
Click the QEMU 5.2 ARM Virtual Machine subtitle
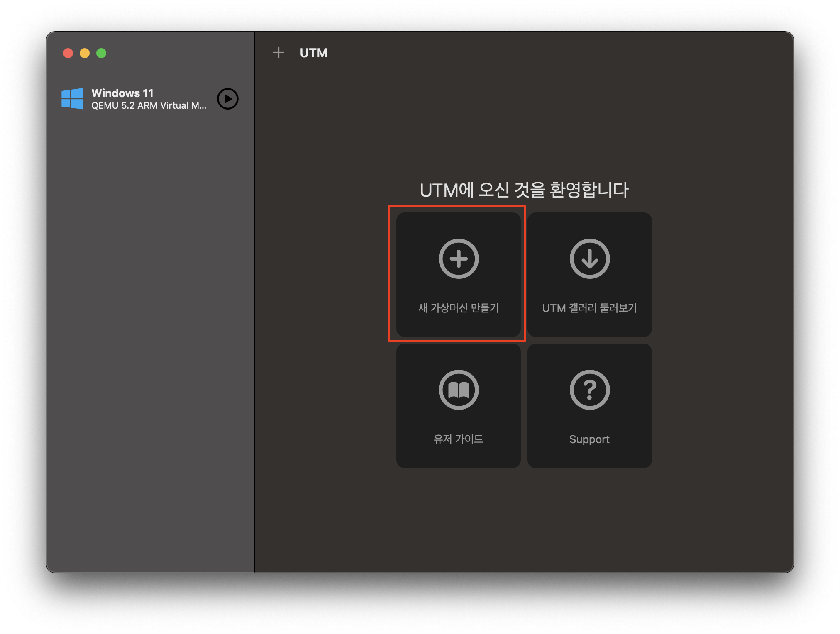(x=149, y=106)
